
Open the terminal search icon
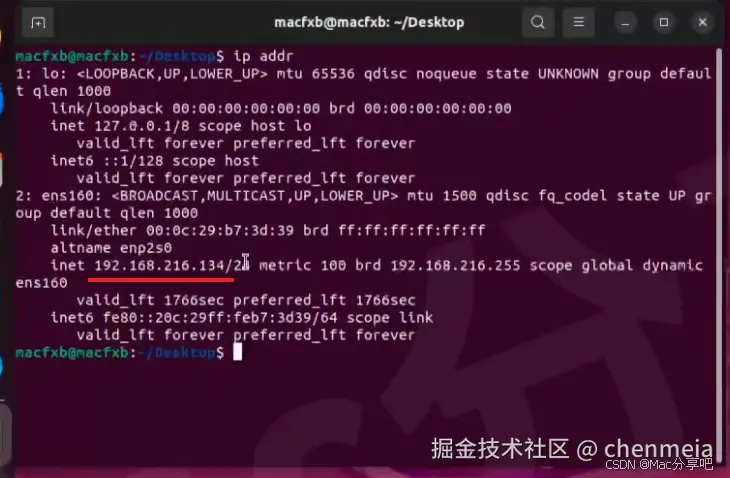click(x=538, y=22)
